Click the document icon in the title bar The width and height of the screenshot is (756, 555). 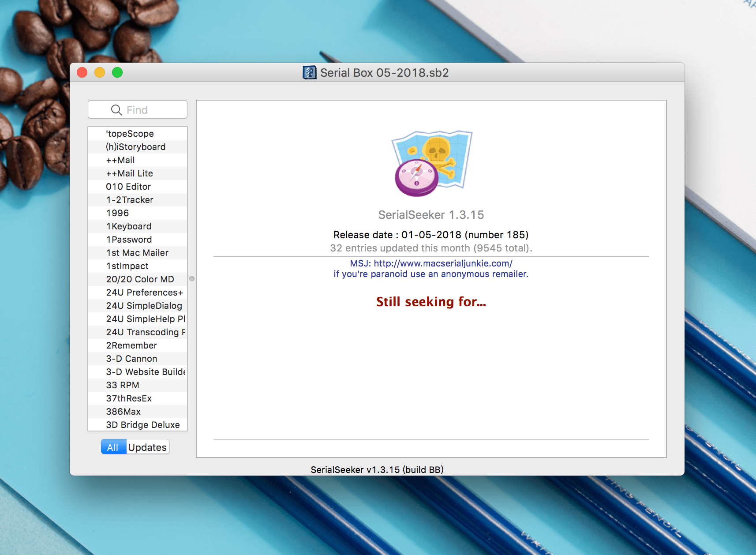click(310, 72)
